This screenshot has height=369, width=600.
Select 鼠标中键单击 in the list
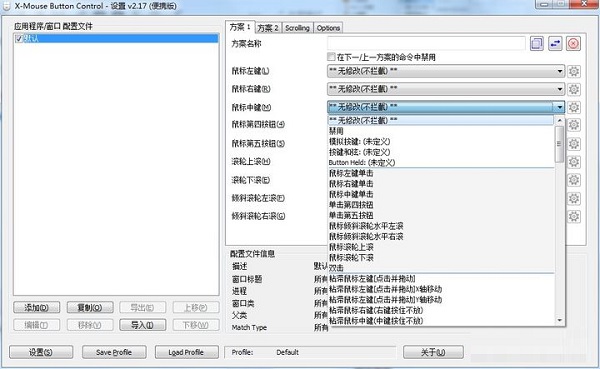click(x=441, y=194)
